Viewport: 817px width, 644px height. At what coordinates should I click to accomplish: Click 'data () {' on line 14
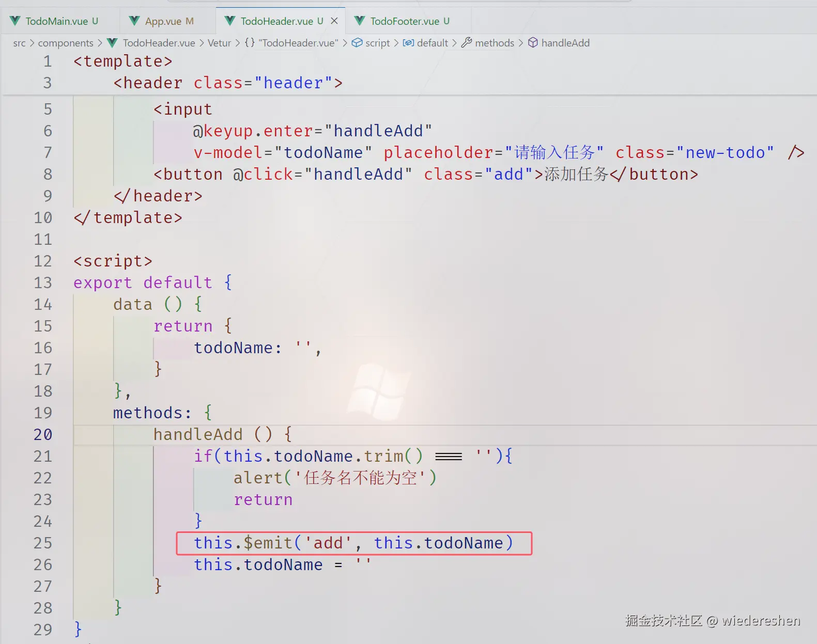158,304
